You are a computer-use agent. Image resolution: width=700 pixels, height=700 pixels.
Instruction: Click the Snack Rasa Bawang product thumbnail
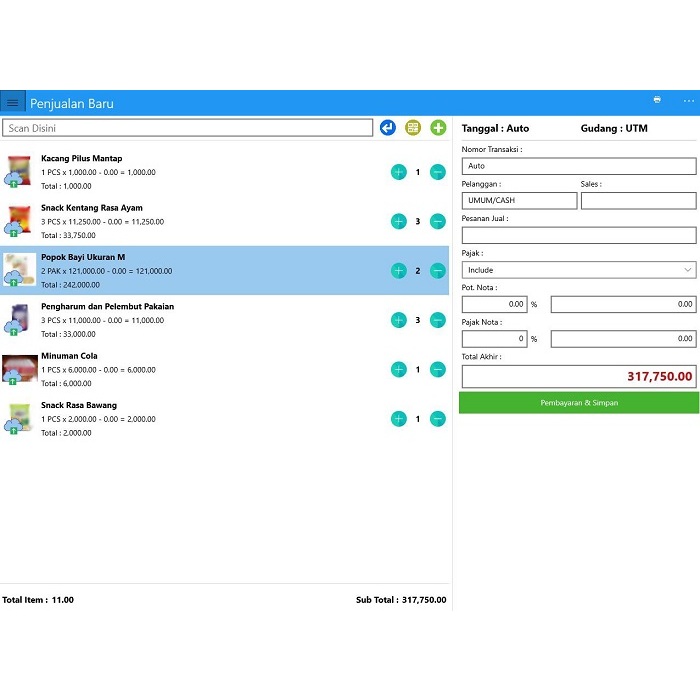(19, 418)
